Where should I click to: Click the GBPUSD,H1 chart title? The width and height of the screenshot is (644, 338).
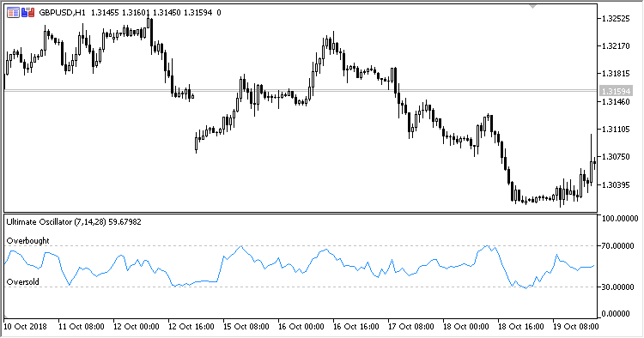pos(62,13)
